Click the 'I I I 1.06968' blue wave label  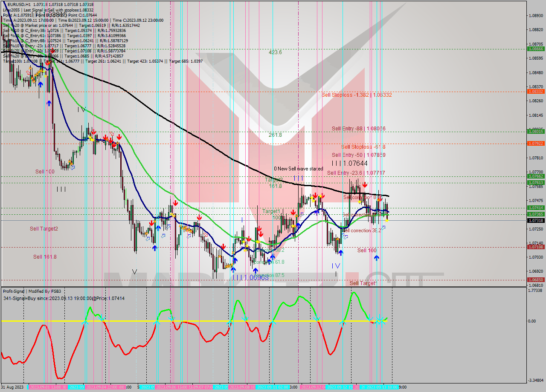(x=251, y=277)
